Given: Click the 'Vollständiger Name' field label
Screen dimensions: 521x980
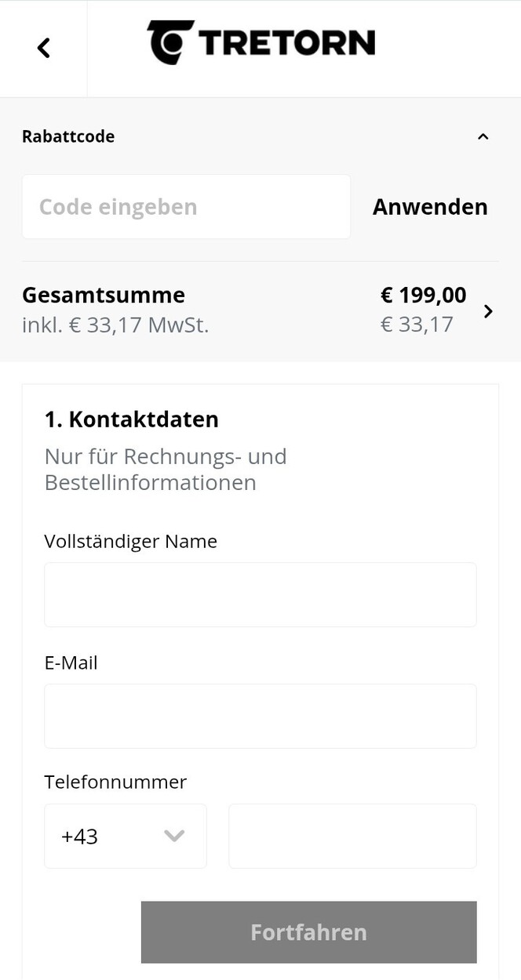Looking at the screenshot, I should [x=131, y=542].
